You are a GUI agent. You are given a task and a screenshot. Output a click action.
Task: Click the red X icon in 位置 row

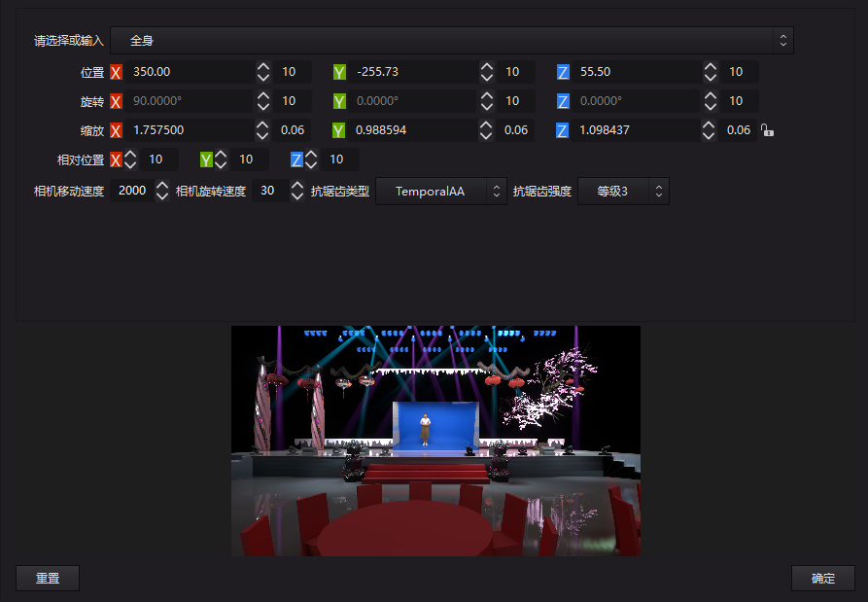coord(116,72)
